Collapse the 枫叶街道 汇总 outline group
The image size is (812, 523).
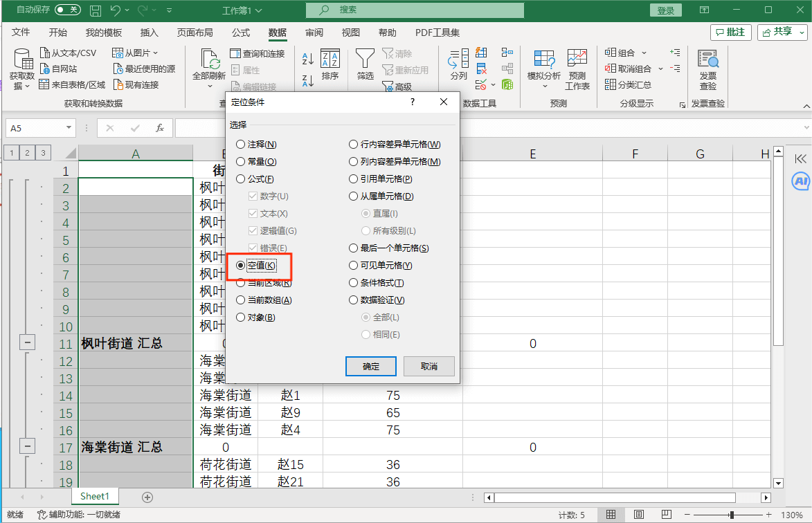[28, 343]
